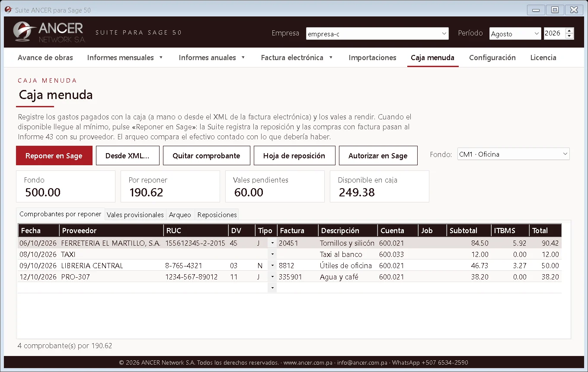Click the app icon in title bar
This screenshot has width=588, height=372.
coord(8,10)
